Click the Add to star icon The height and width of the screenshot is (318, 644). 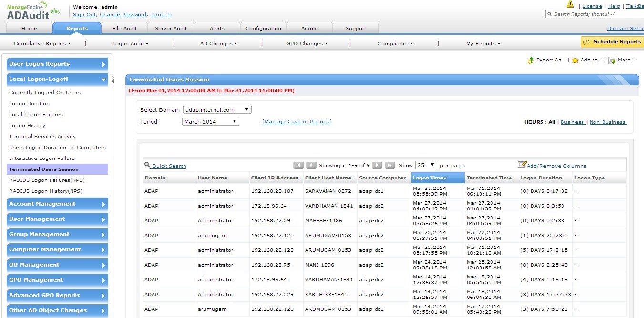coord(575,60)
